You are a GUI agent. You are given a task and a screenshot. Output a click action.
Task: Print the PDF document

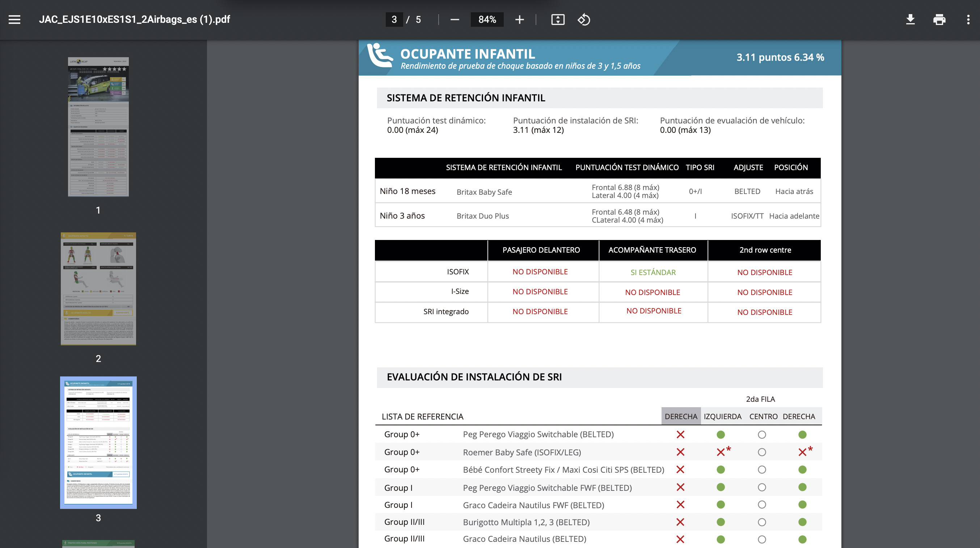pyautogui.click(x=939, y=20)
